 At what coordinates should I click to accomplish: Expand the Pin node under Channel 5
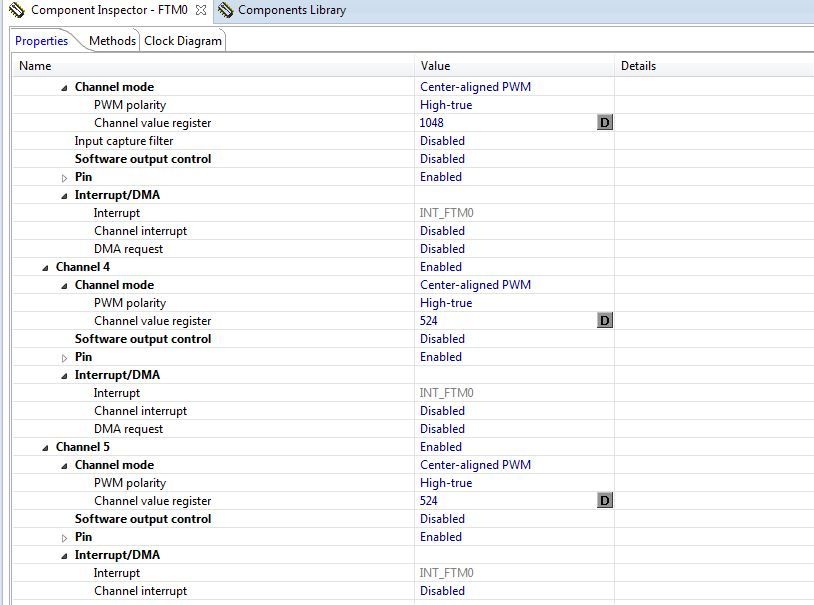coord(65,538)
